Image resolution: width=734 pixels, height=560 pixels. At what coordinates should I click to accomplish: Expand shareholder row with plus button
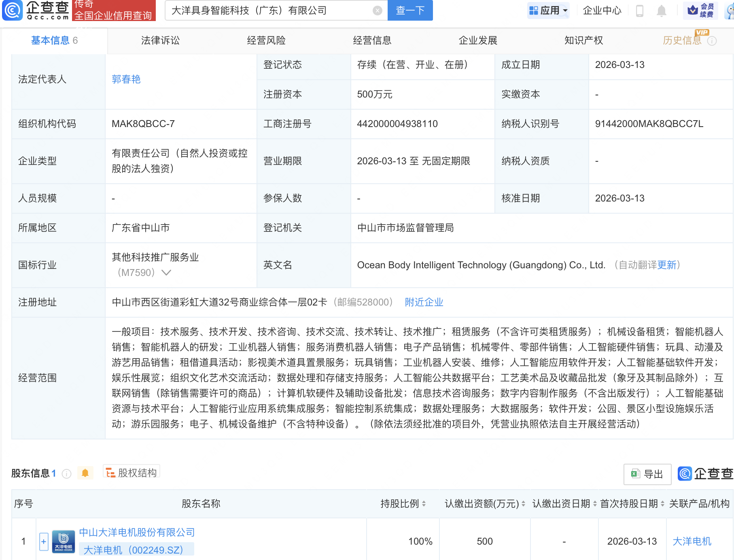44,541
